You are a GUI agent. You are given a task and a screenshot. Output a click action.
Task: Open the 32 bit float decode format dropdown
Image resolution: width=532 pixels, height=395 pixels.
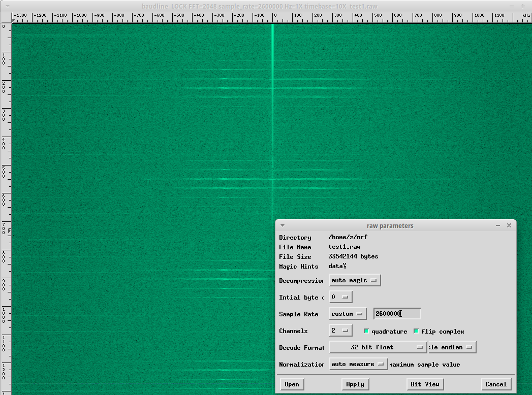coord(378,347)
